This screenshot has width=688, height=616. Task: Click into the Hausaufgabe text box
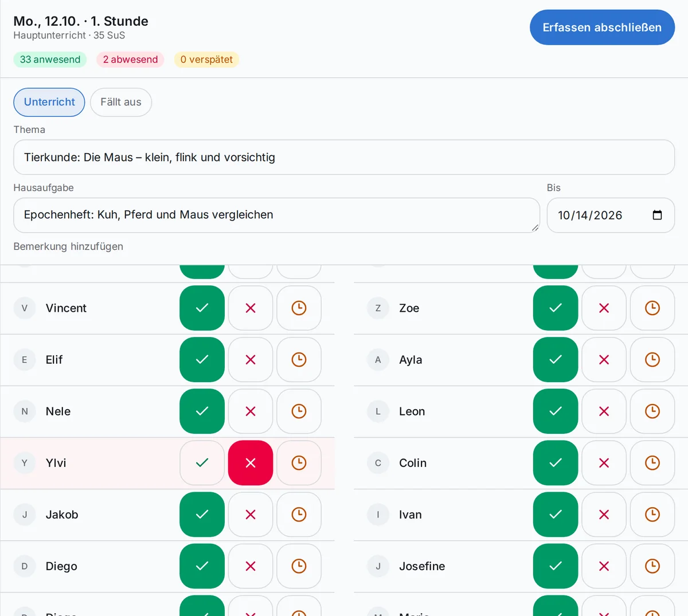coord(277,215)
